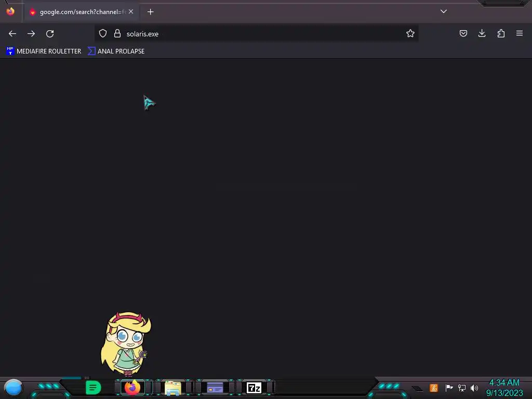Open the purple window app on taskbar
Image resolution: width=532 pixels, height=399 pixels.
click(215, 388)
